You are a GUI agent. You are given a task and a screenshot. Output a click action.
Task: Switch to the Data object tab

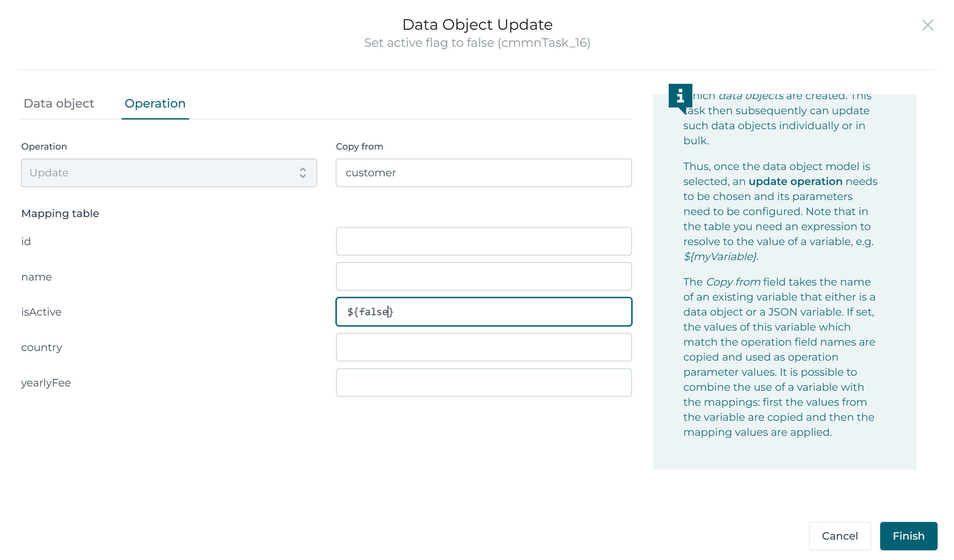59,103
